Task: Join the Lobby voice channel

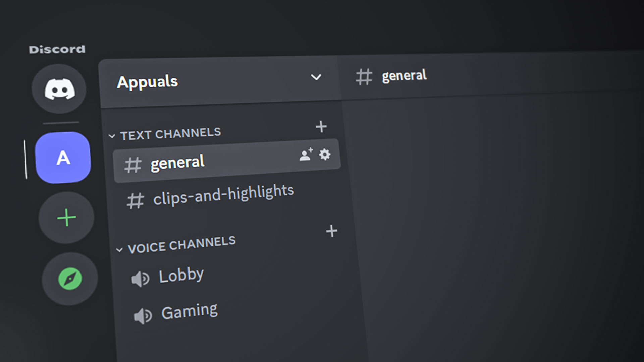Action: pyautogui.click(x=181, y=275)
